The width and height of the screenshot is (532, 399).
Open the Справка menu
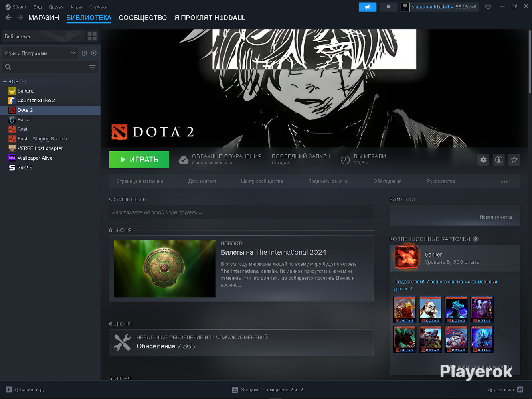click(x=98, y=7)
